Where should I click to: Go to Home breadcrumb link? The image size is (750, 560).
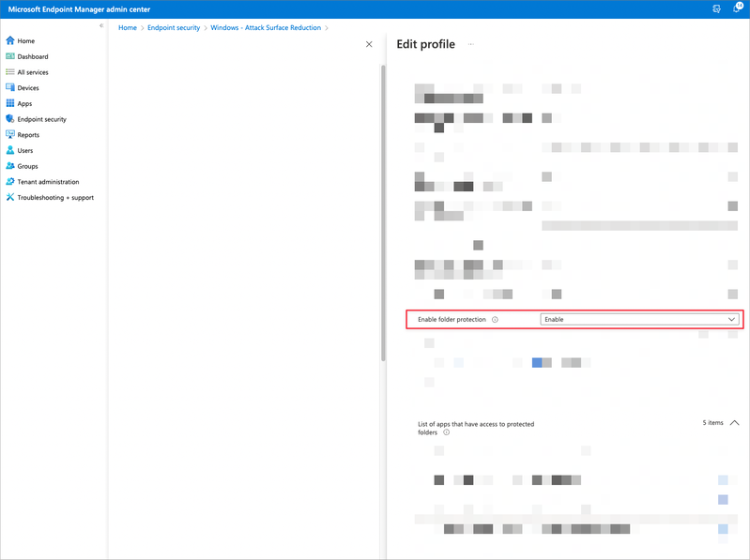click(x=128, y=28)
